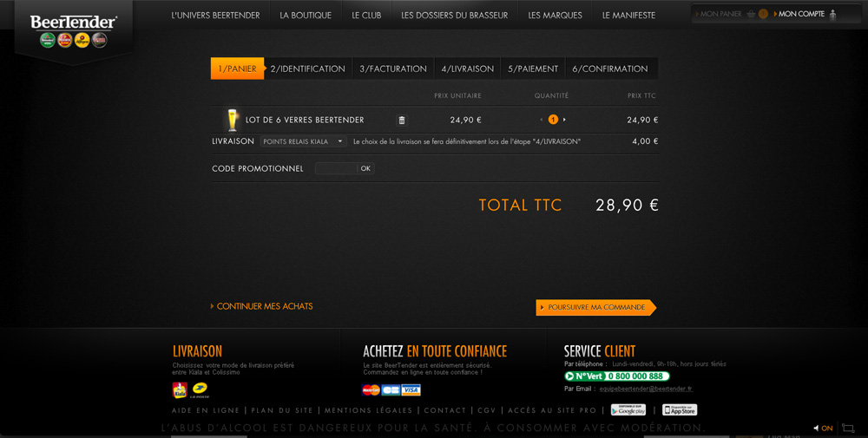
Task: Open Contact footer link
Action: coord(445,410)
